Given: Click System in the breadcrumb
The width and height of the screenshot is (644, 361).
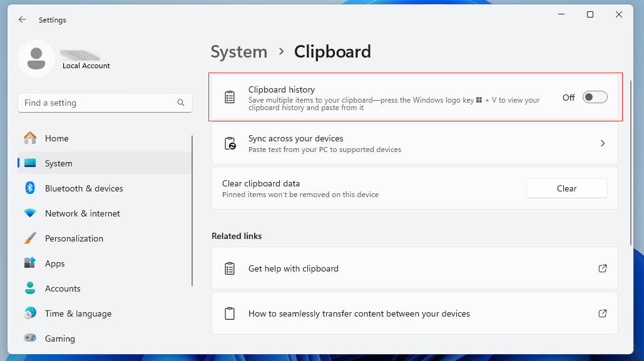Looking at the screenshot, I should pyautogui.click(x=238, y=52).
